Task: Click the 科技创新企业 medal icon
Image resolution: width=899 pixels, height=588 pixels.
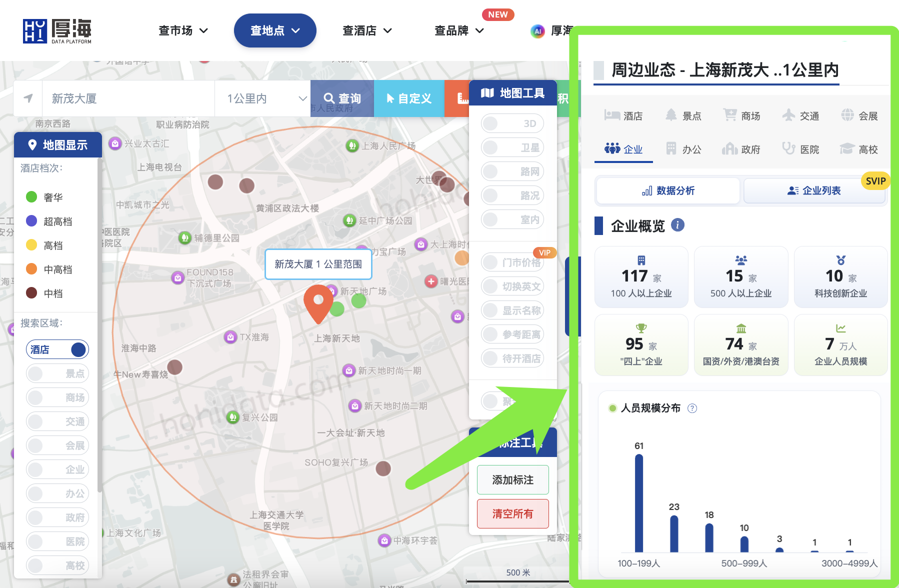Action: pos(841,260)
